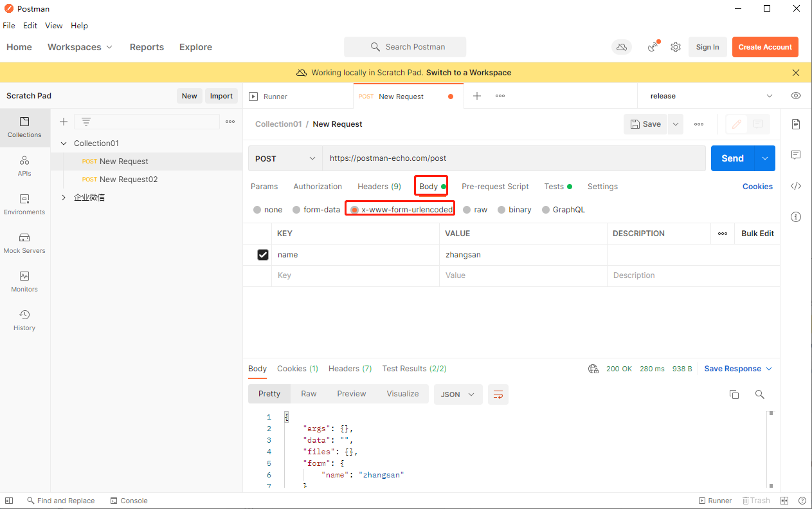Viewport: 812px width, 509px height.
Task: Click the request URL input field
Action: click(514, 158)
